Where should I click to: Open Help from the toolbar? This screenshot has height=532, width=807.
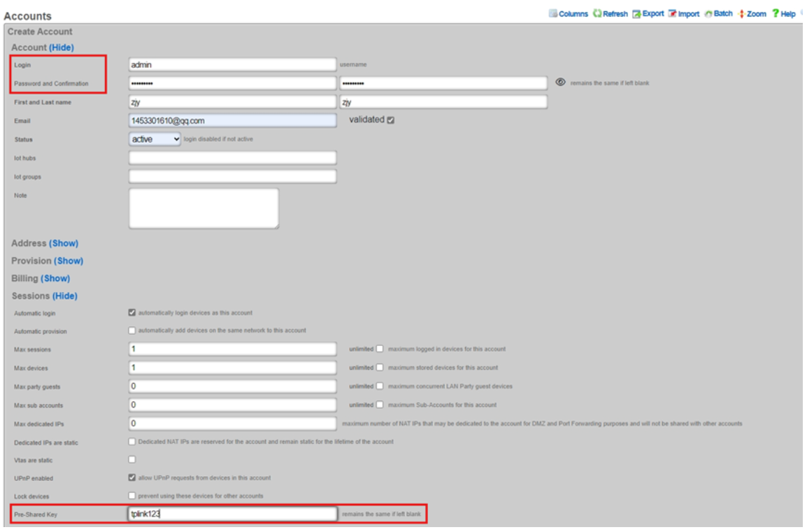[776, 14]
